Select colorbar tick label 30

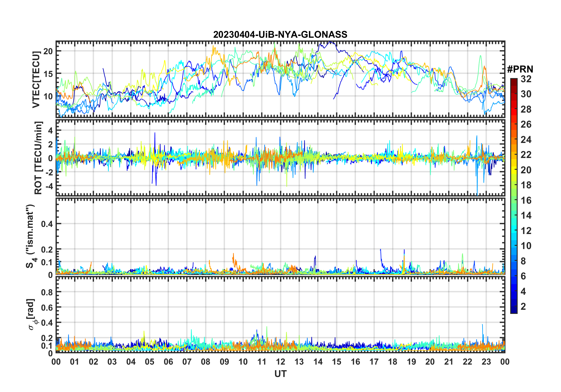point(526,94)
